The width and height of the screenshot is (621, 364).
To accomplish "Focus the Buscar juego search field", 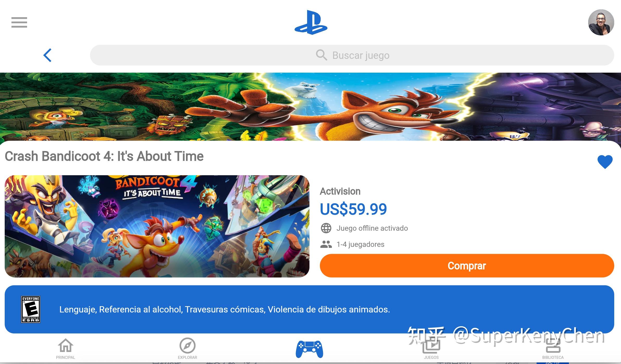I will [352, 55].
